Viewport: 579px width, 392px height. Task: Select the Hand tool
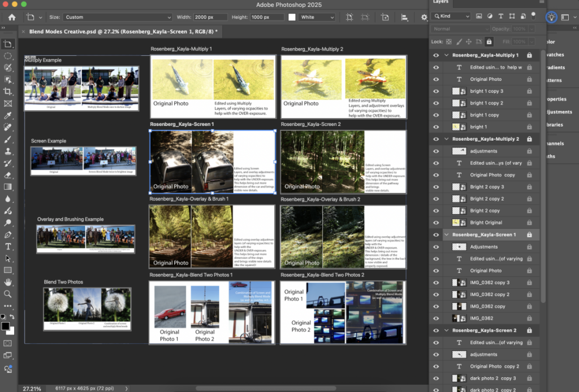(7, 282)
